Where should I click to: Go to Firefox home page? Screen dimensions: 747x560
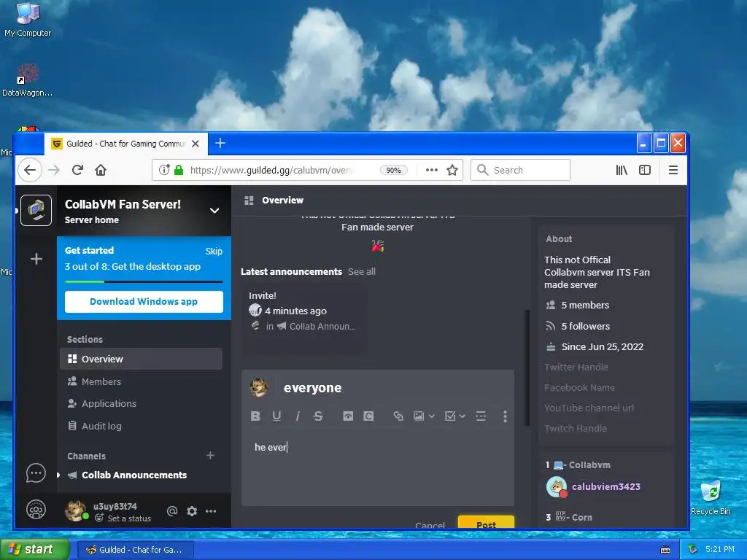pos(101,170)
